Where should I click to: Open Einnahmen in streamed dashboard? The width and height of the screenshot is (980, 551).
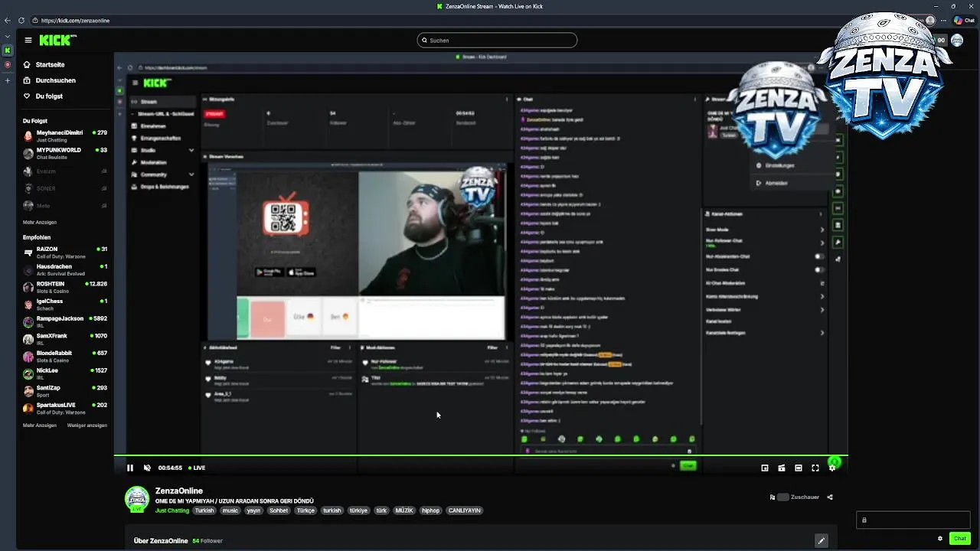pos(153,126)
